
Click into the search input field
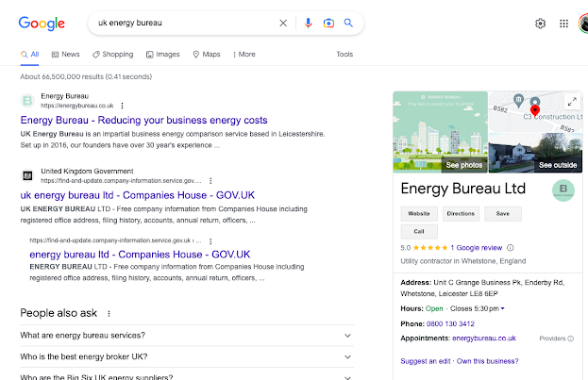184,23
